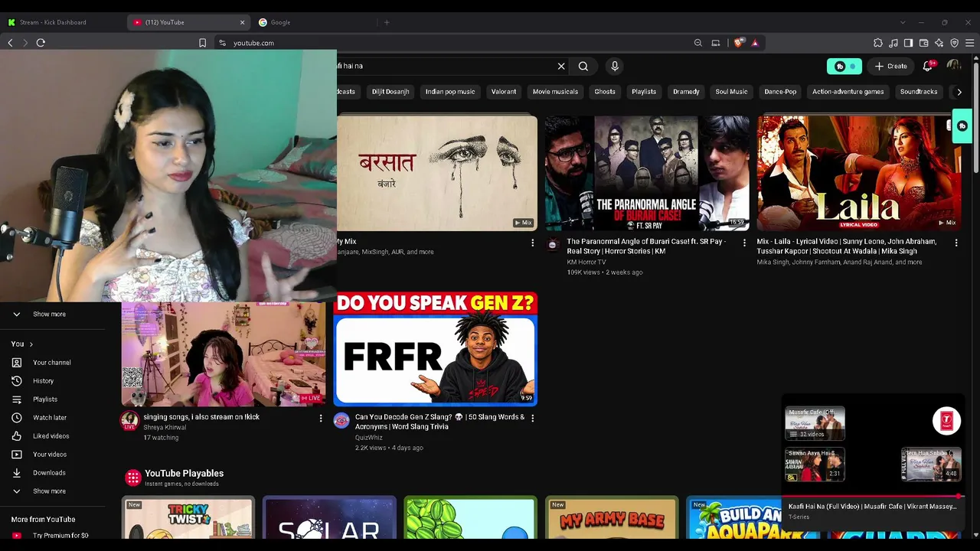Open the Leo AI sparkle icon
Image resolution: width=980 pixels, height=551 pixels.
point(939,43)
